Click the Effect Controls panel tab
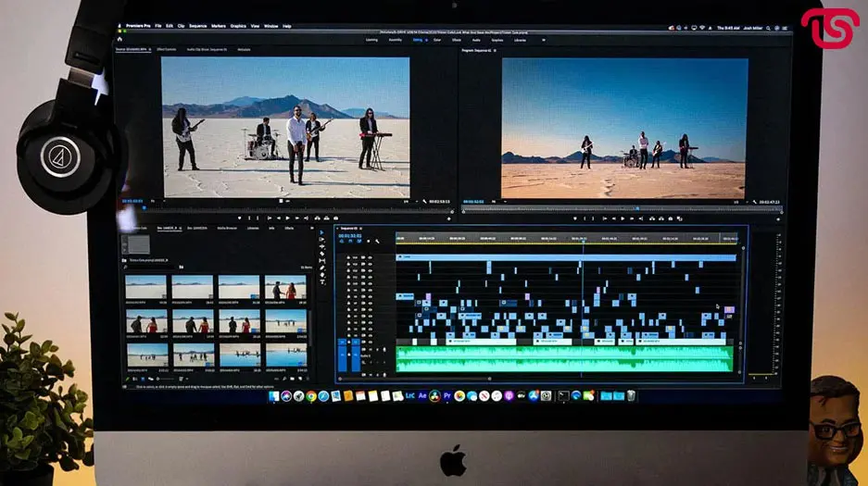 pos(167,49)
